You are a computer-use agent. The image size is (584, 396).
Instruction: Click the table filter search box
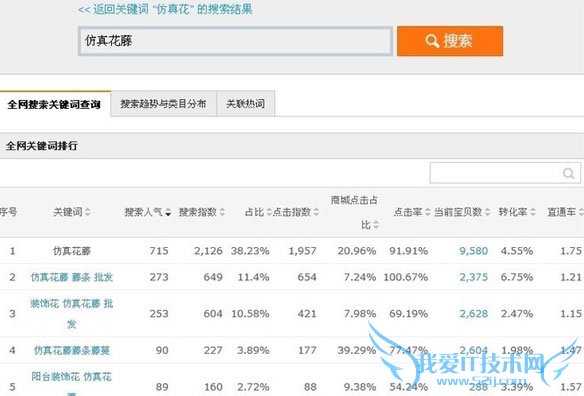pos(505,173)
